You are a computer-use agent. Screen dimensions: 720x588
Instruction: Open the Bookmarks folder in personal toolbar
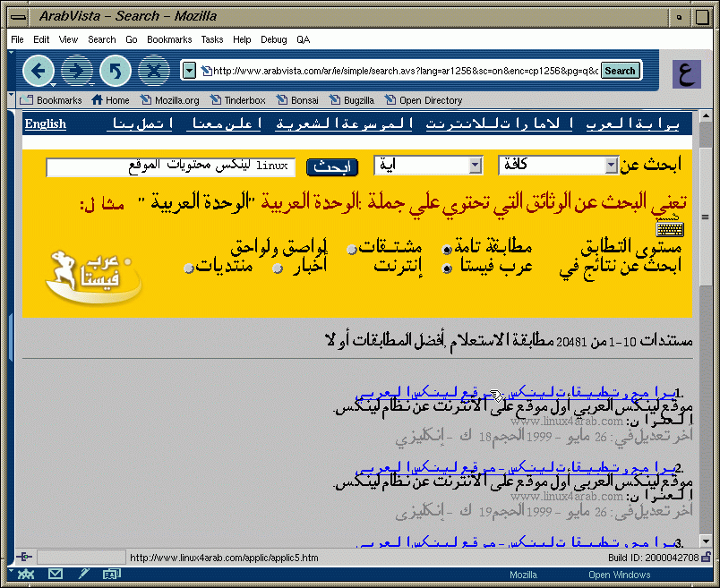coord(51,100)
